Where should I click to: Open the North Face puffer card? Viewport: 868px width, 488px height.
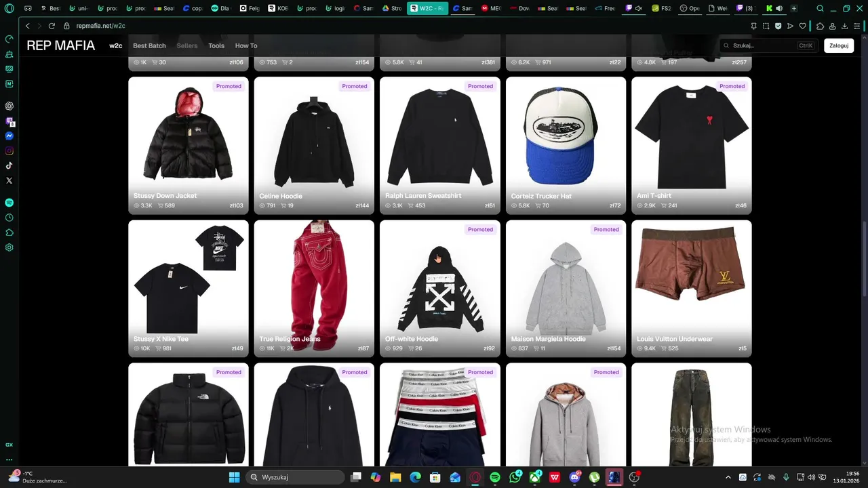189,414
